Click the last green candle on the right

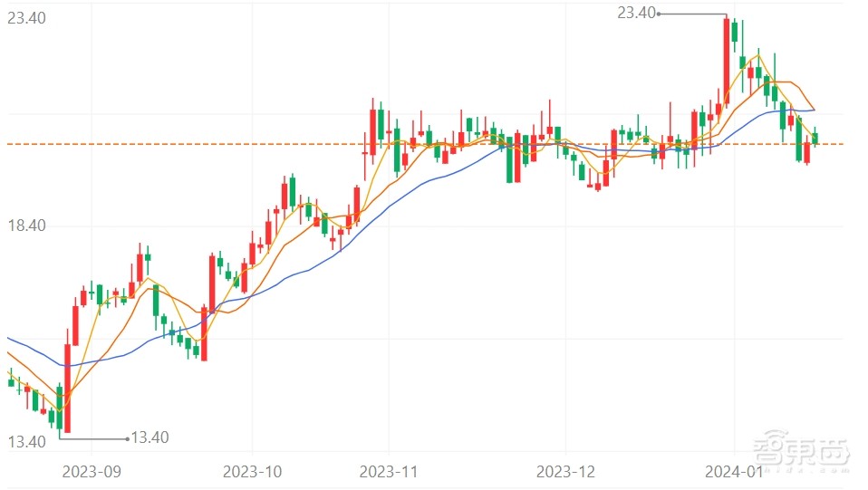(x=815, y=139)
